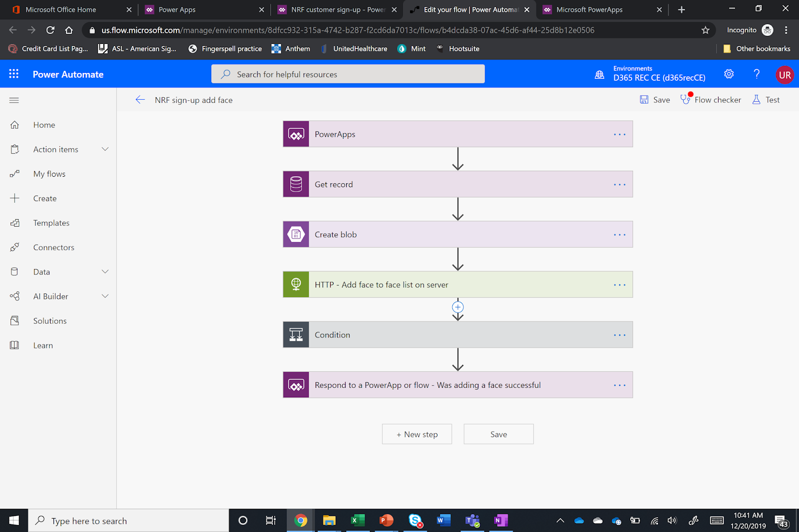Expand the Action items sidebar section
Screen dimensions: 799x532
(x=105, y=149)
